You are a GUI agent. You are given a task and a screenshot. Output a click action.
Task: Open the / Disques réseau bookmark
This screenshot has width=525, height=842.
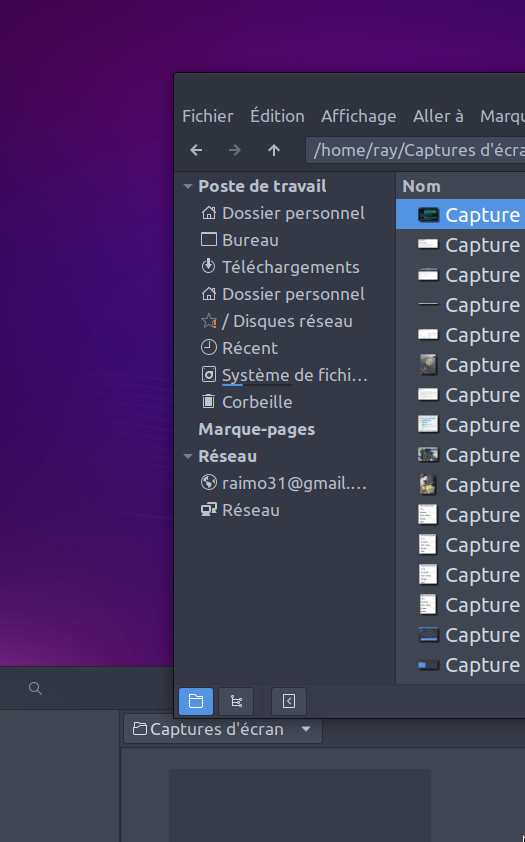point(277,321)
